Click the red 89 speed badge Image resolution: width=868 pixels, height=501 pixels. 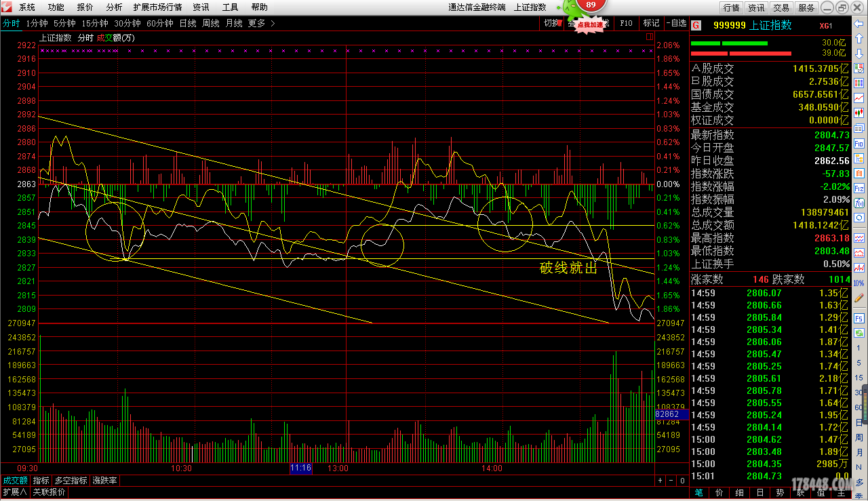coord(591,5)
